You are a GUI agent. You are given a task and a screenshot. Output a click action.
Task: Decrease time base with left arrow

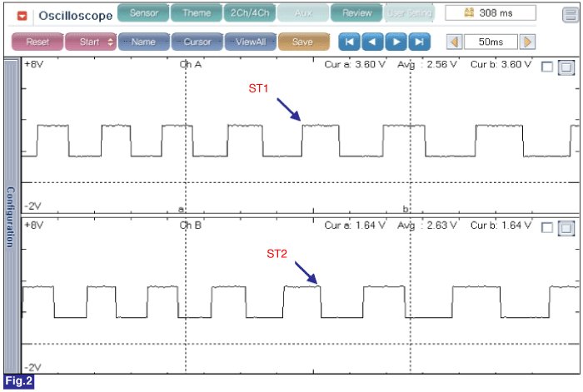pos(454,42)
